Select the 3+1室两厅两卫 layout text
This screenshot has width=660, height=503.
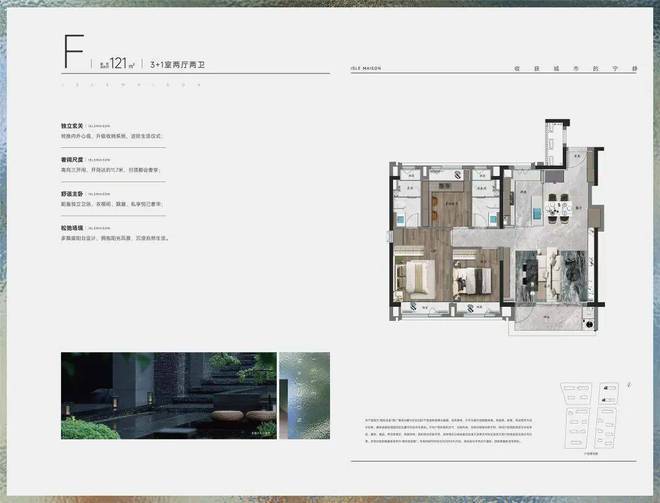(177, 65)
